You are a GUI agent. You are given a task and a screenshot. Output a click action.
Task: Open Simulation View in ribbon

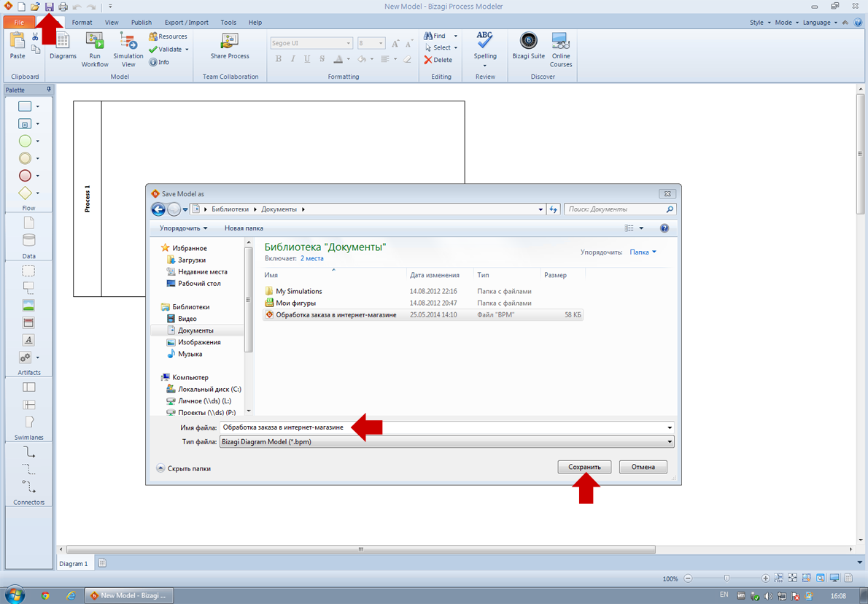click(128, 50)
